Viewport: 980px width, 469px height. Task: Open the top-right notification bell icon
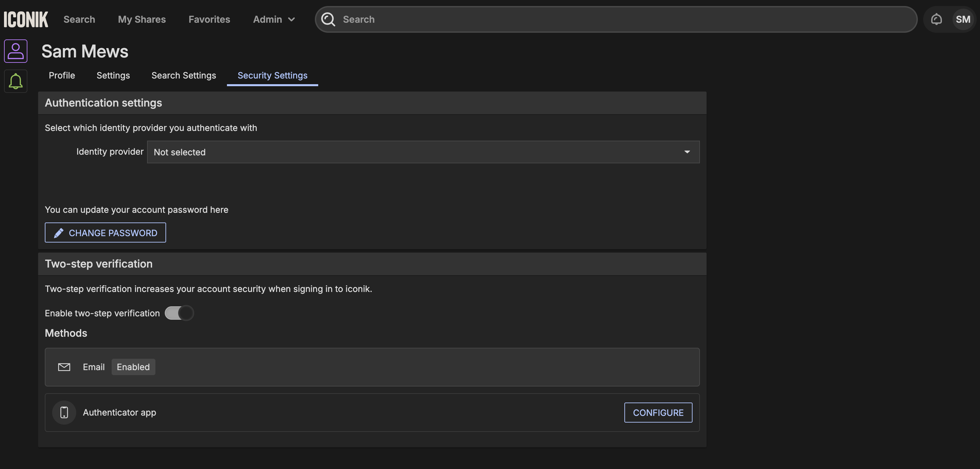click(x=936, y=19)
